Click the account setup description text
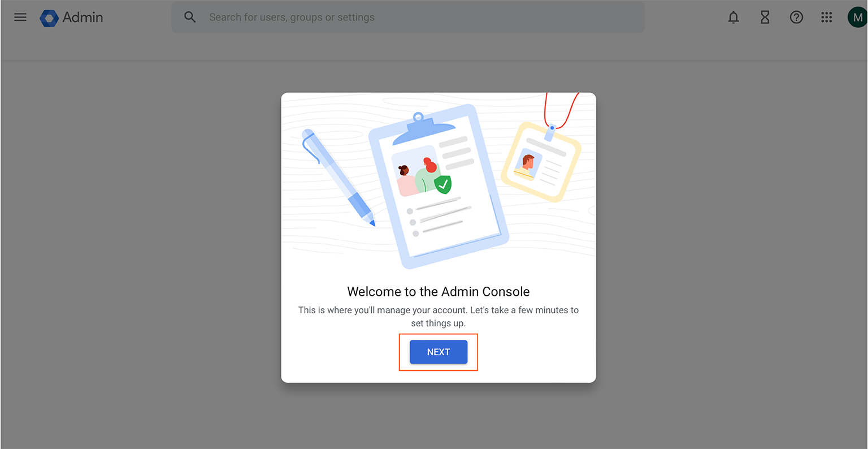This screenshot has height=449, width=868. click(x=439, y=317)
